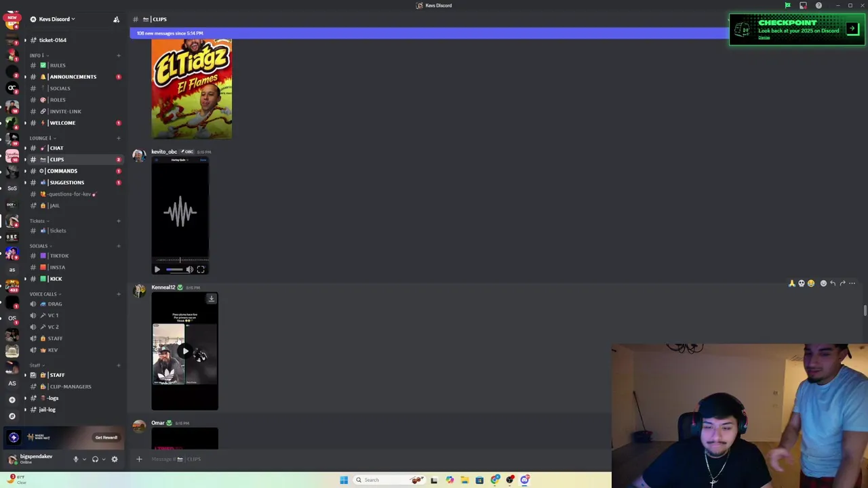Open microphone input options arrow

[x=84, y=460]
